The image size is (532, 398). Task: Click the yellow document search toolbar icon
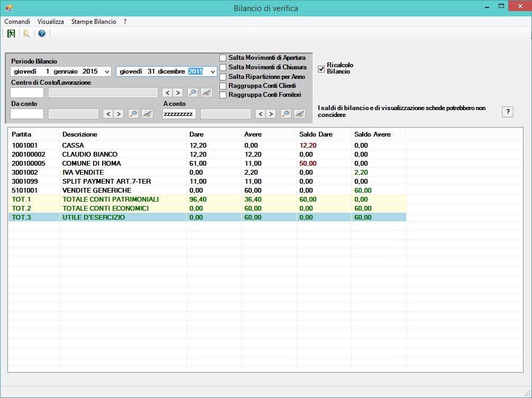click(x=26, y=33)
